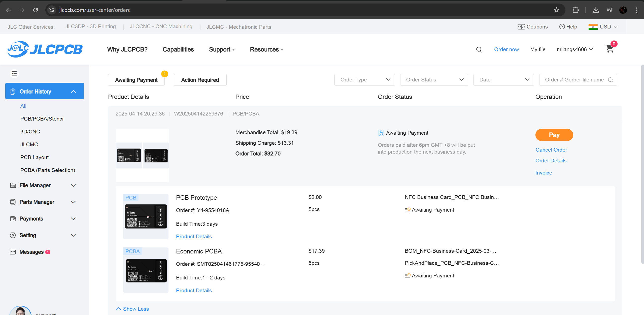Image resolution: width=644 pixels, height=315 pixels.
Task: Click the Cancel Order link
Action: point(551,150)
